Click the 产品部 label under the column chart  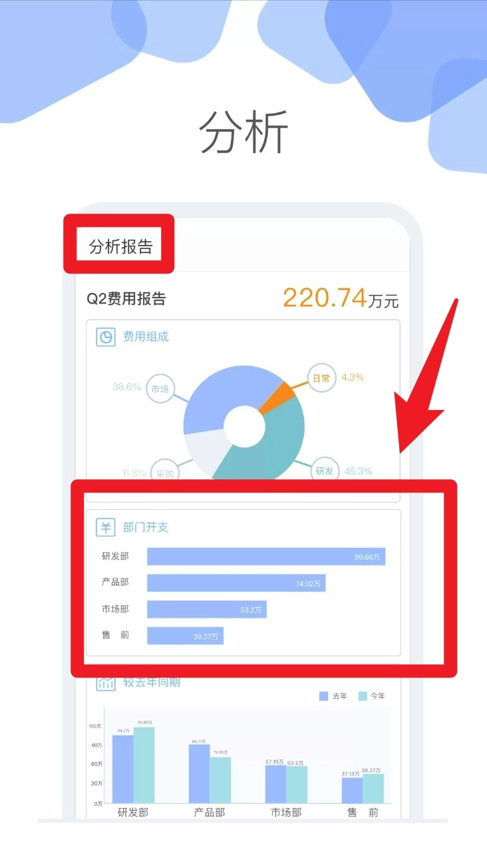point(210,813)
